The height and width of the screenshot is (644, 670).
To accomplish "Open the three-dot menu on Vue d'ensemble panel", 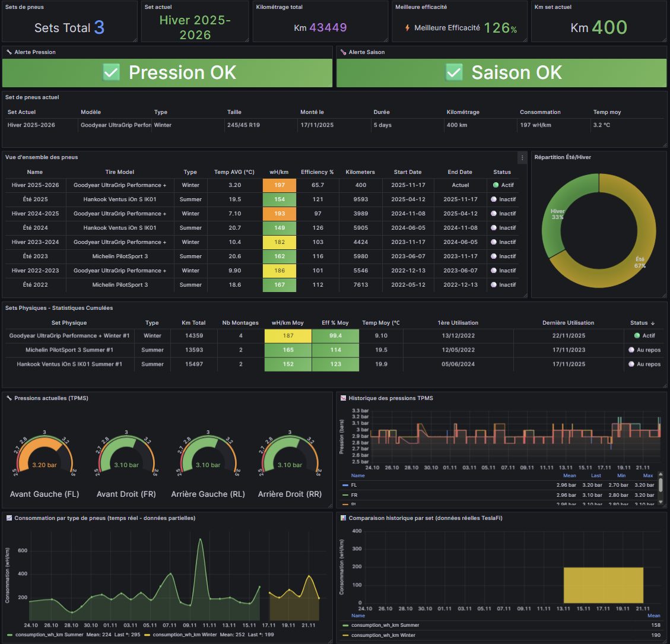I will (x=522, y=157).
